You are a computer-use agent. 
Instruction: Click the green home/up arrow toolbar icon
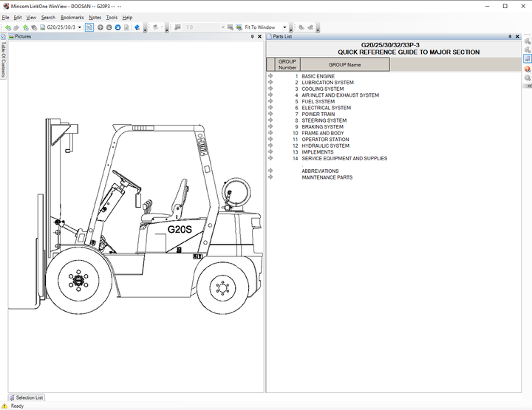pyautogui.click(x=25, y=27)
